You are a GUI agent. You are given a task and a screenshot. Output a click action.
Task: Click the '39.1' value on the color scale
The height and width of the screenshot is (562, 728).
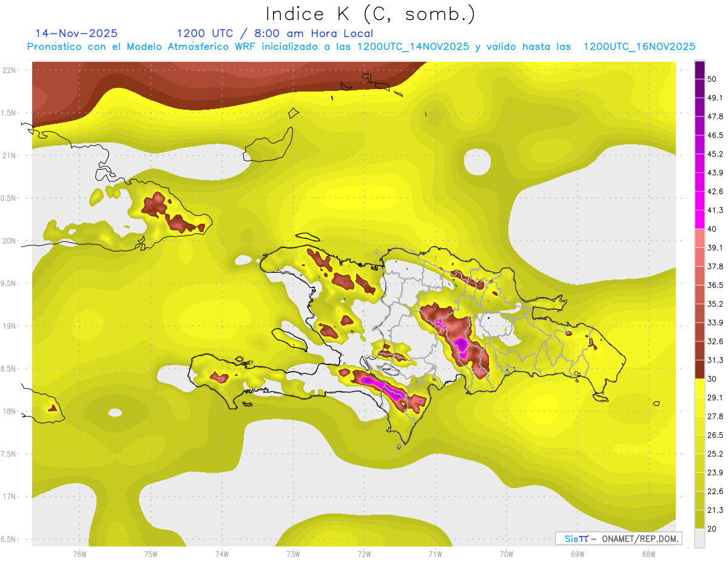click(715, 248)
